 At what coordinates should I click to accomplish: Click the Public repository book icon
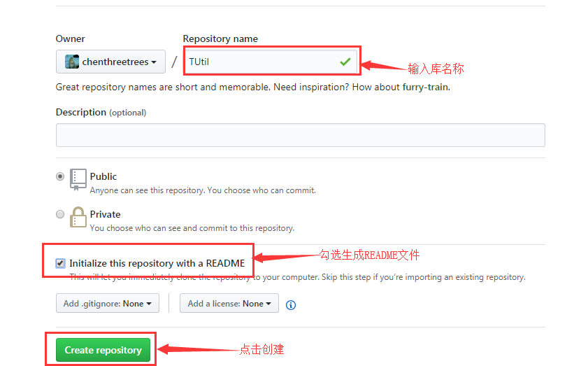click(x=78, y=179)
